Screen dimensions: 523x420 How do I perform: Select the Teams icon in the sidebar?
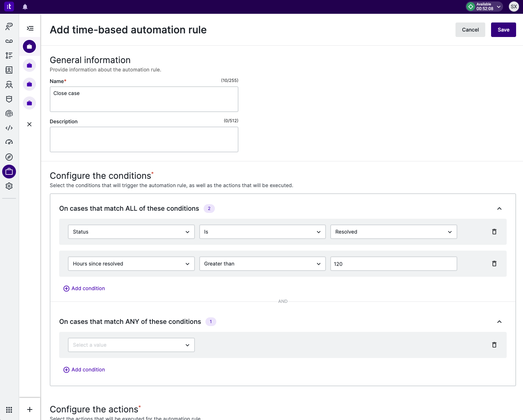tap(9, 85)
